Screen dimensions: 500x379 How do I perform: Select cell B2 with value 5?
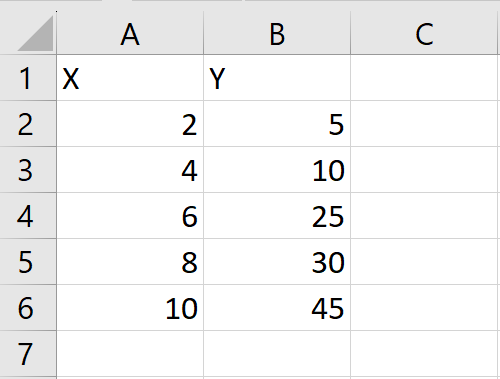point(277,124)
